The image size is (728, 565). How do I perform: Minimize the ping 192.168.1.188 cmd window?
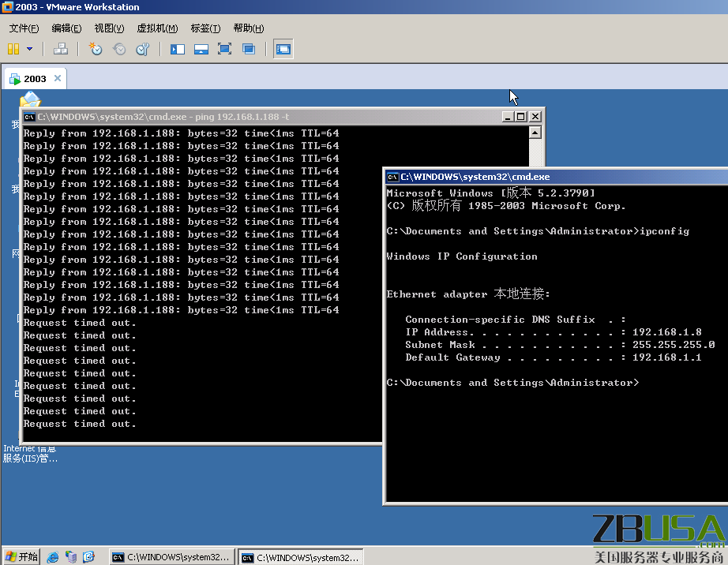click(x=508, y=117)
